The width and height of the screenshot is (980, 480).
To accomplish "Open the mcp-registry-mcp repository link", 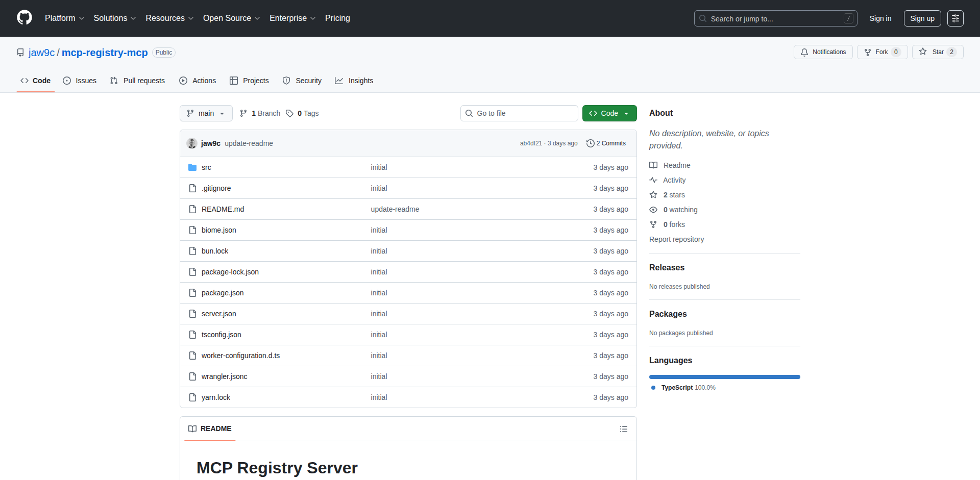I will pyautogui.click(x=105, y=53).
